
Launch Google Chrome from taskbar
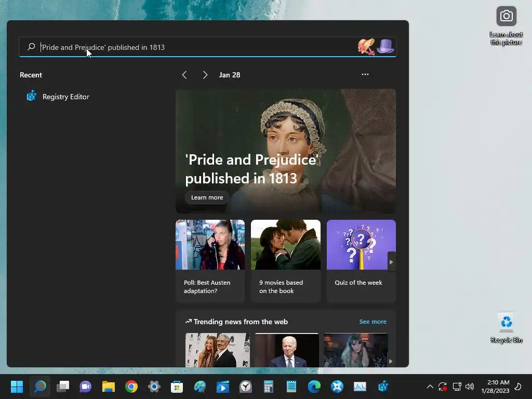(131, 387)
